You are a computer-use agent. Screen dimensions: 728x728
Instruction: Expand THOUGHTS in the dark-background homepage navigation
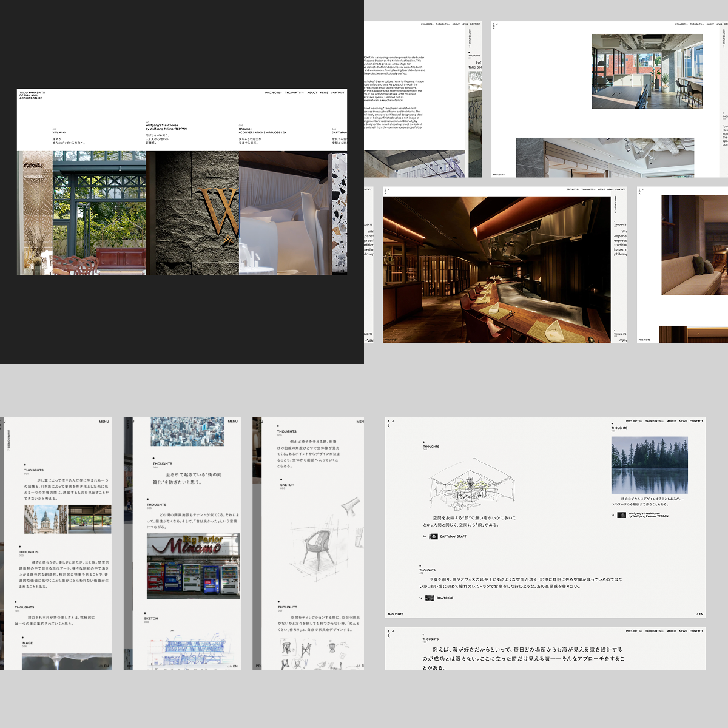294,93
